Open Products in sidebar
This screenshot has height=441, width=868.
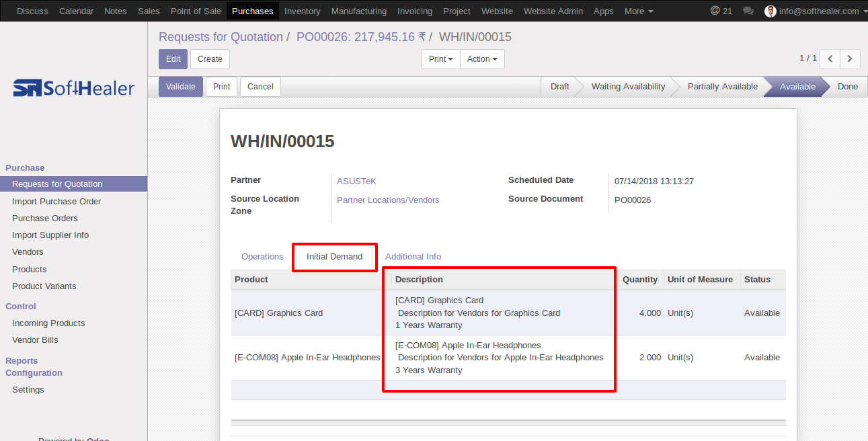pyautogui.click(x=30, y=270)
